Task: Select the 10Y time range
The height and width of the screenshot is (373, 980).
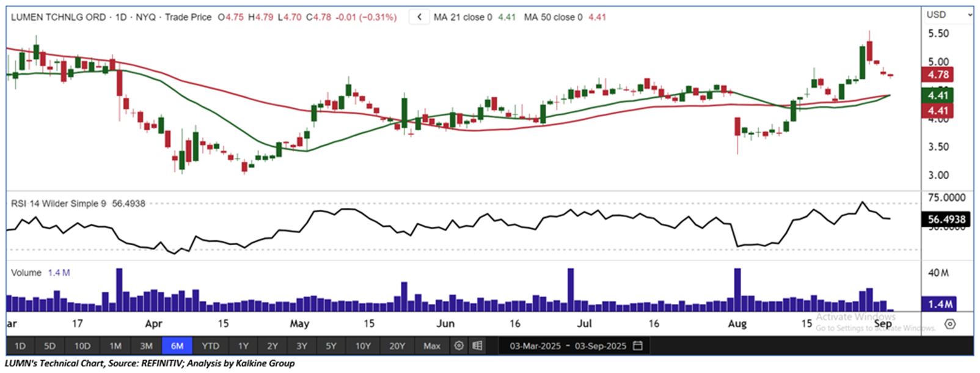Action: coord(363,346)
